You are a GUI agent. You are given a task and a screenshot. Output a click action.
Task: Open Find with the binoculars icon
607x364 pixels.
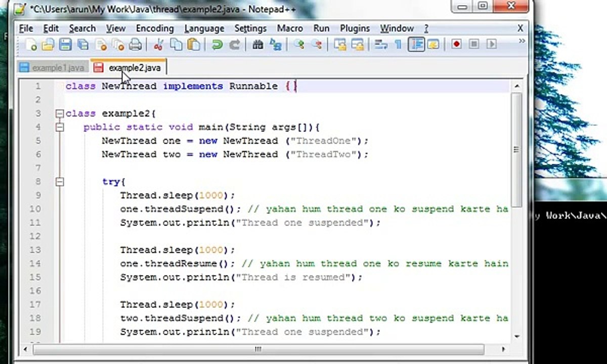pos(257,45)
